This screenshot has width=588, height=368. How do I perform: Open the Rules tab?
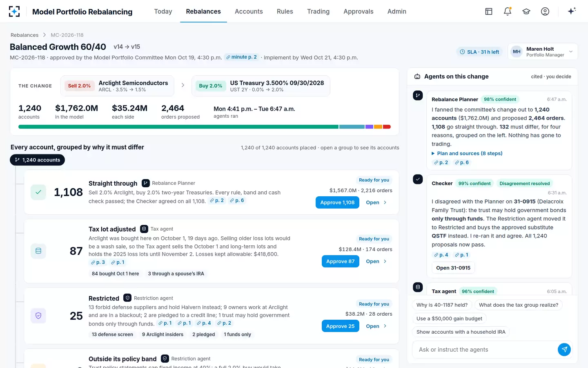(x=285, y=11)
